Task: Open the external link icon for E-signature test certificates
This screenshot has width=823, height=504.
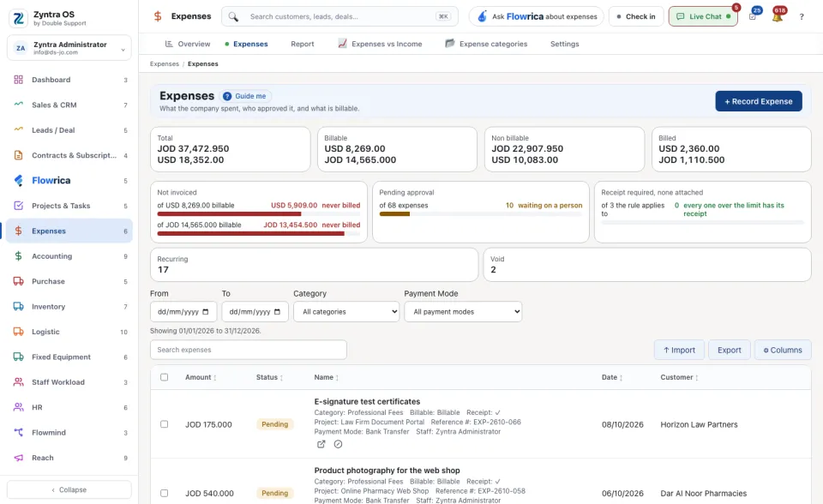Action: point(321,444)
